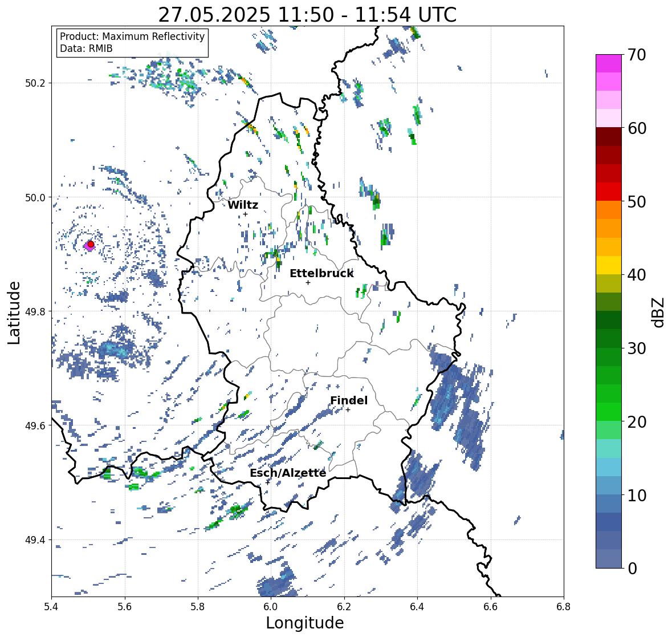
Task: Click the latitude tick label 50.0
Action: click(x=35, y=198)
